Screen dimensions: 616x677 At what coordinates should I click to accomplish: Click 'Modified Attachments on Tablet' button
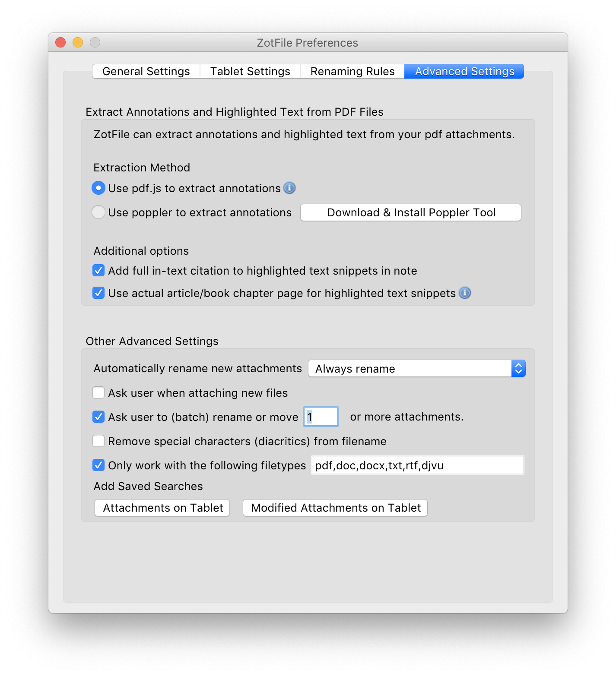click(335, 508)
